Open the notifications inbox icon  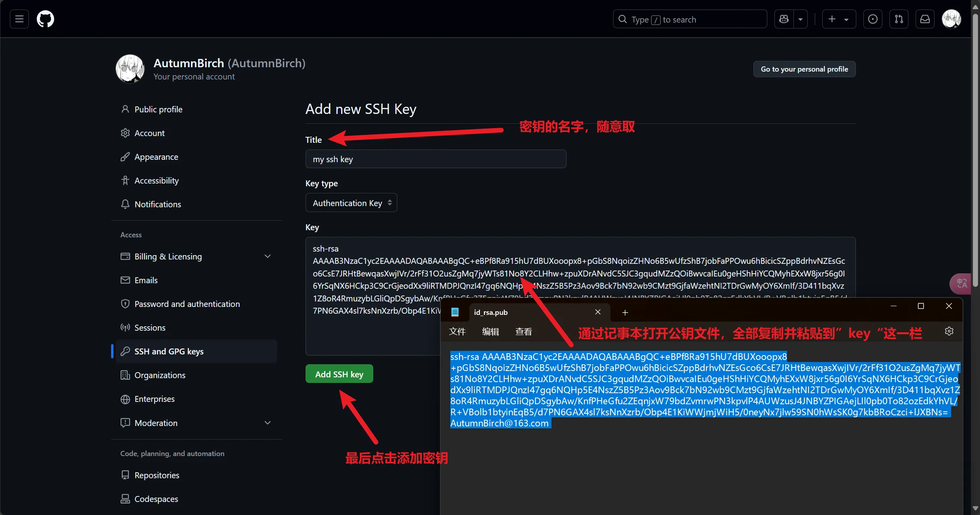925,19
